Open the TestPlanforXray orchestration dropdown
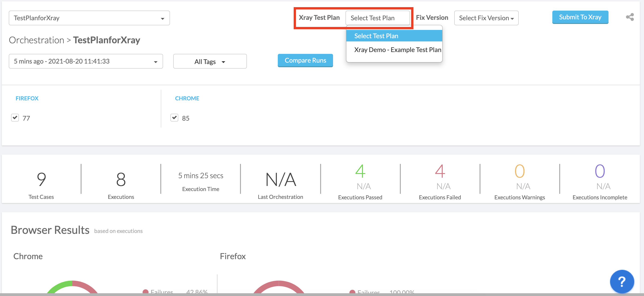This screenshot has width=644, height=296. click(x=89, y=18)
